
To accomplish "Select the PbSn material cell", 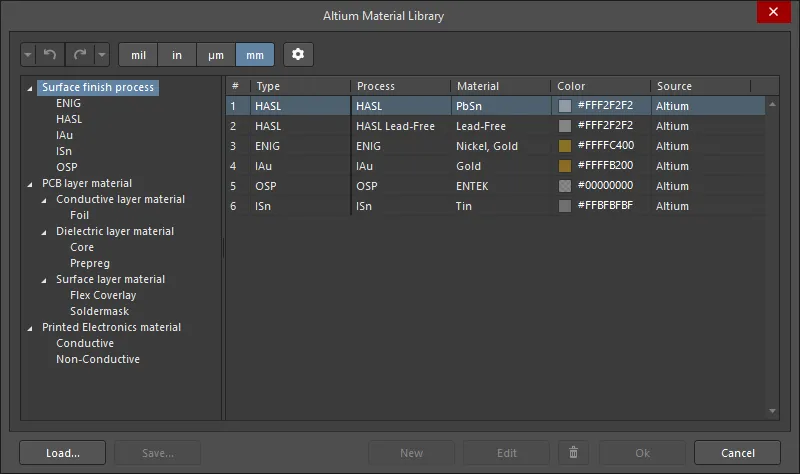I will (501, 106).
